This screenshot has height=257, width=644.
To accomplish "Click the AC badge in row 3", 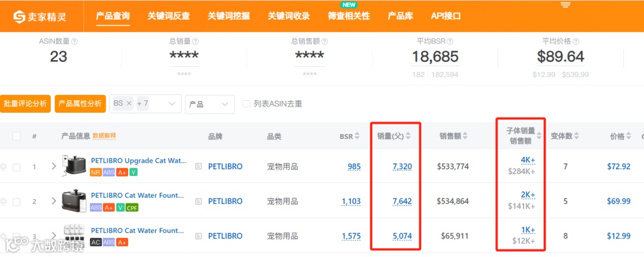I will (95, 242).
